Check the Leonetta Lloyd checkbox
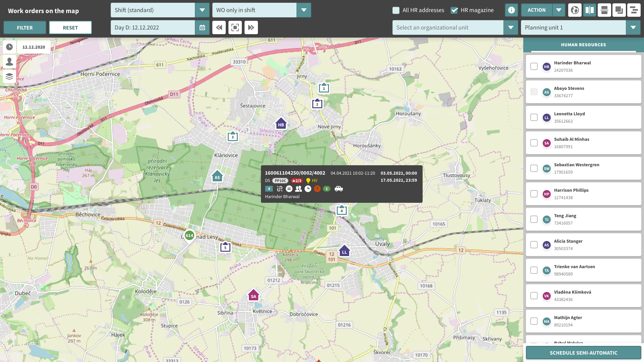 click(x=534, y=117)
